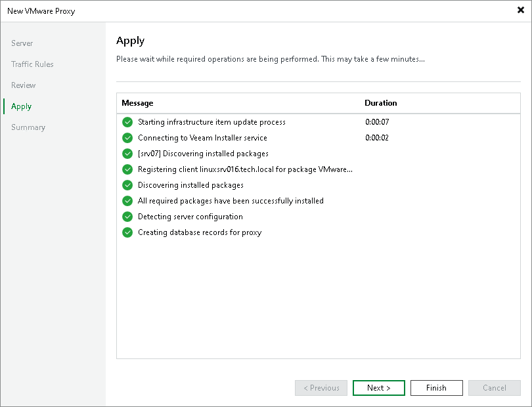The width and height of the screenshot is (532, 407).
Task: Select 'All required packages have been successfully installed' text
Action: [231, 201]
